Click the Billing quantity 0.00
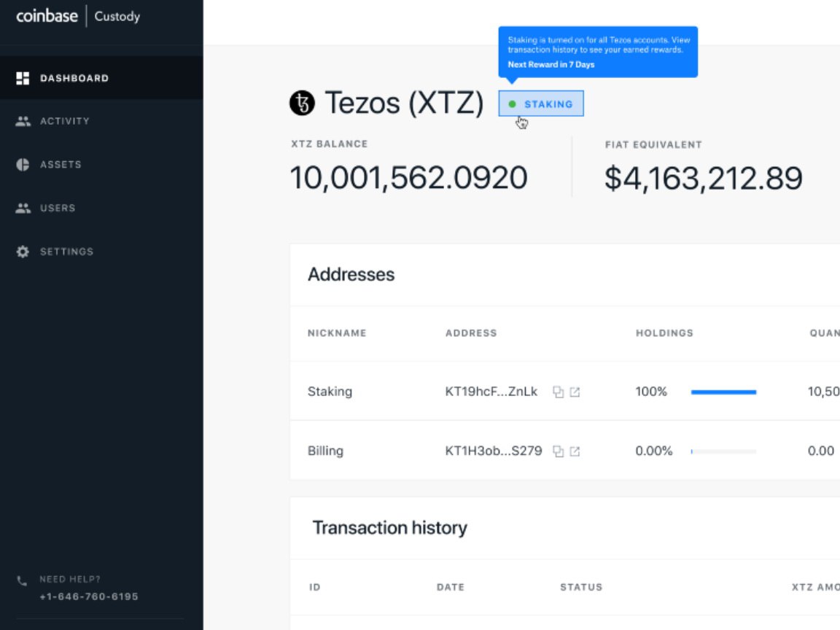Screen dimensions: 840x630 (x=821, y=451)
